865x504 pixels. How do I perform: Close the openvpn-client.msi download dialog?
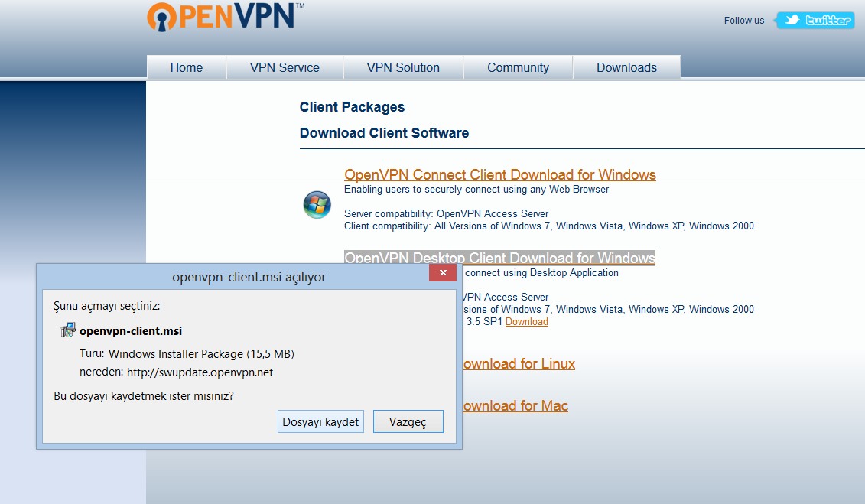pyautogui.click(x=443, y=274)
